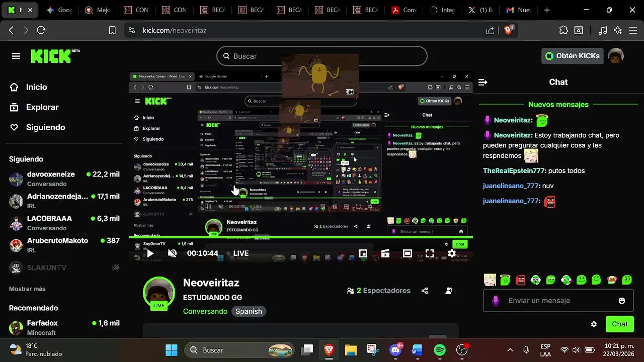Toggle the Brave sidebar panel
Viewport: 644px width, 362px height.
pyautogui.click(x=579, y=30)
